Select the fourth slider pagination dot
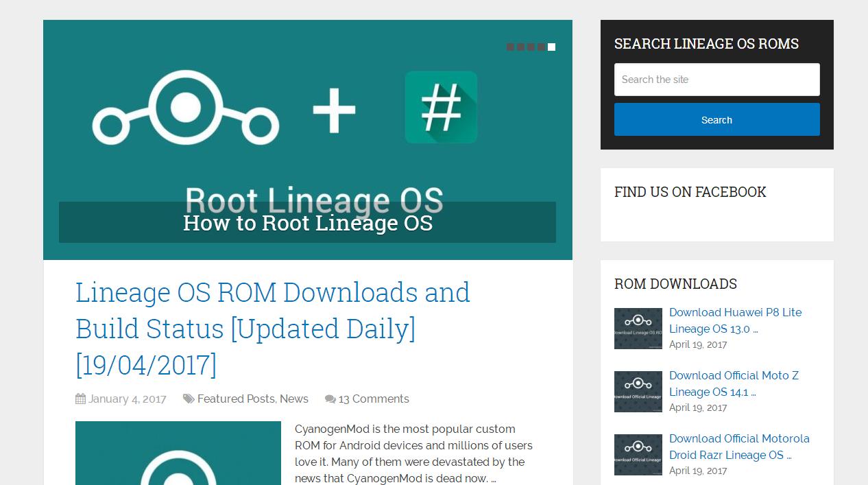The width and height of the screenshot is (868, 485). point(541,47)
